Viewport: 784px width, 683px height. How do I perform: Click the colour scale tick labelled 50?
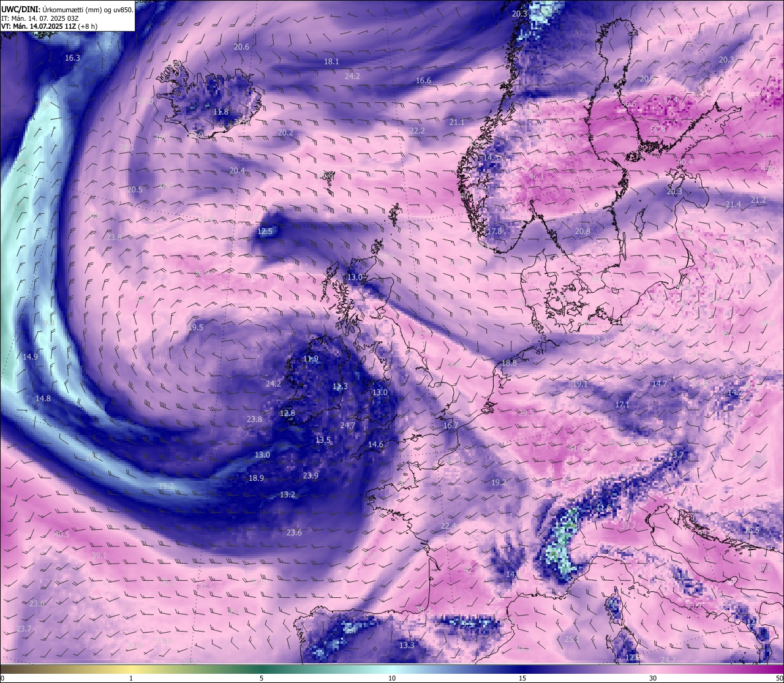coord(779,678)
